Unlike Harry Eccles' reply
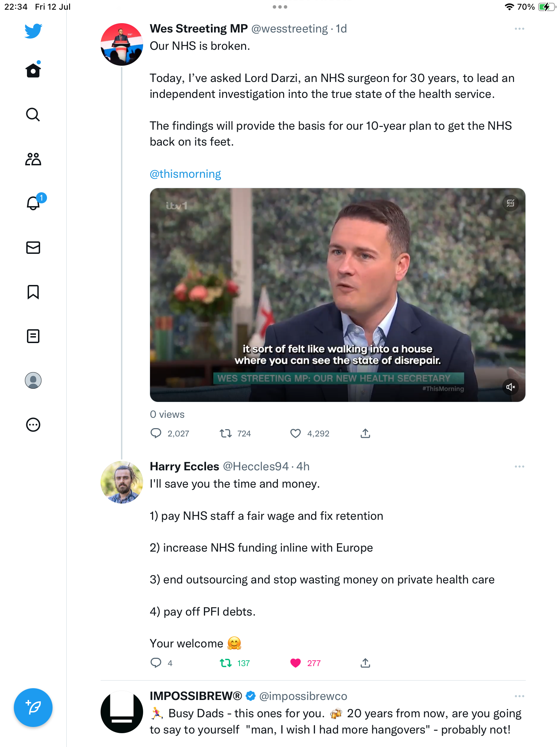This screenshot has width=560, height=747. point(296,663)
